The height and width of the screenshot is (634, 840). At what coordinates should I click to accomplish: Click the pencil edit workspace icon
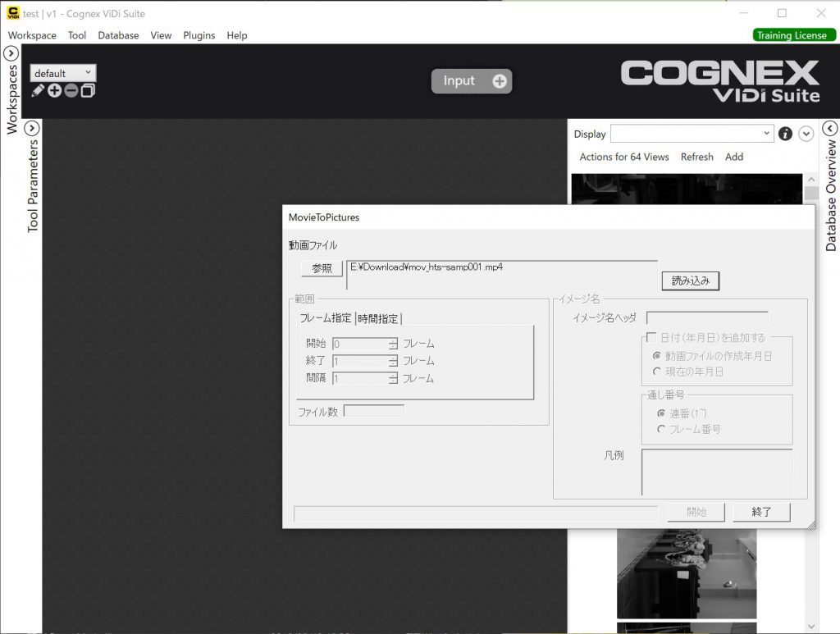coord(38,90)
